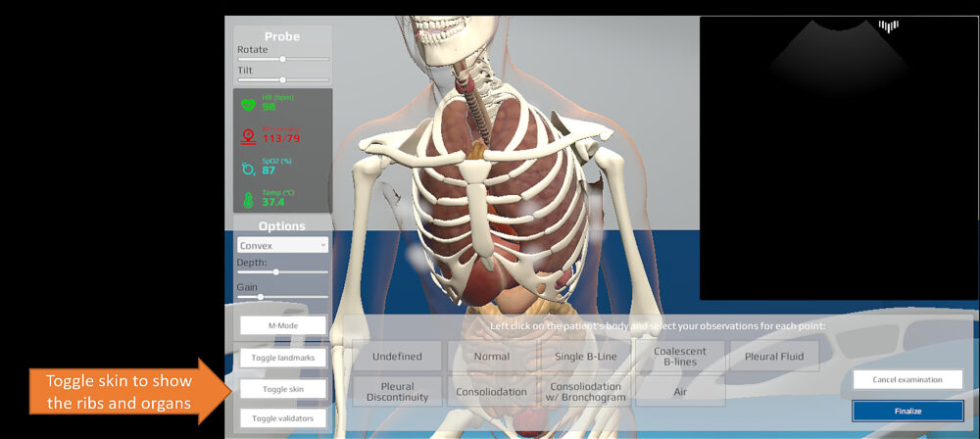980x439 pixels.
Task: Click the probe orientation marker in ultrasound view
Action: 889,26
